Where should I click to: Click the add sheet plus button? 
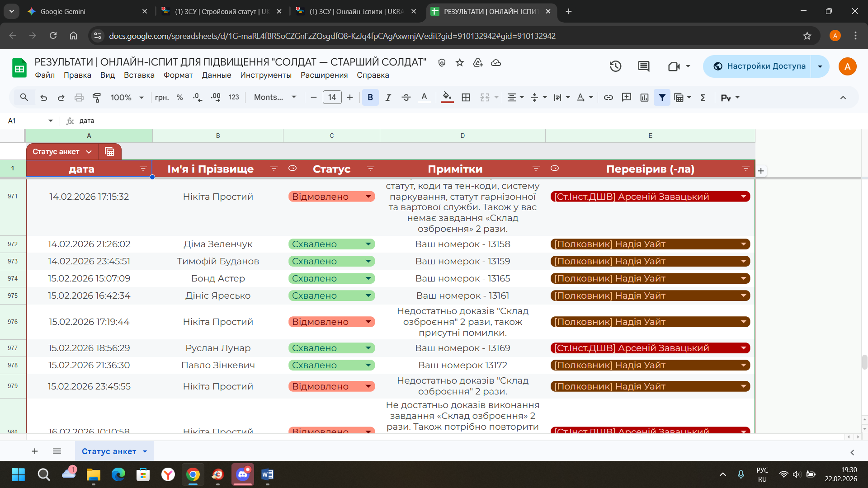(x=35, y=451)
